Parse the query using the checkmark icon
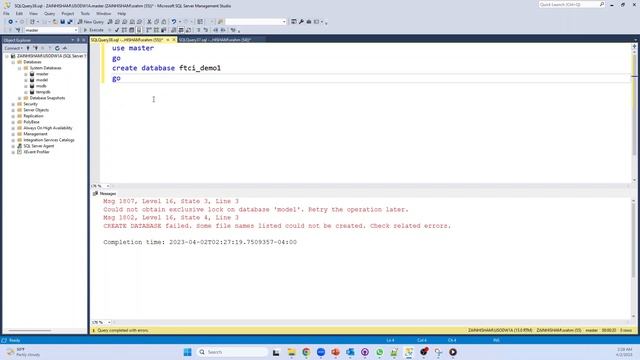This screenshot has width=640, height=360. tap(117, 30)
